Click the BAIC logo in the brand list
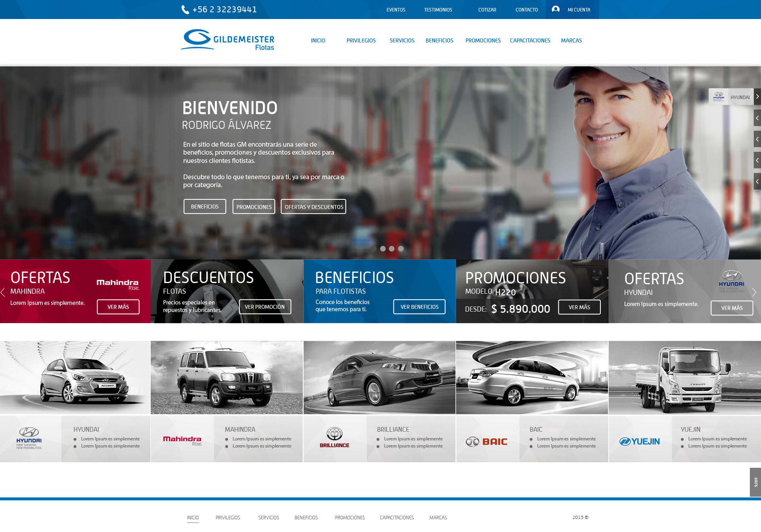Image resolution: width=761 pixels, height=532 pixels. (x=487, y=441)
